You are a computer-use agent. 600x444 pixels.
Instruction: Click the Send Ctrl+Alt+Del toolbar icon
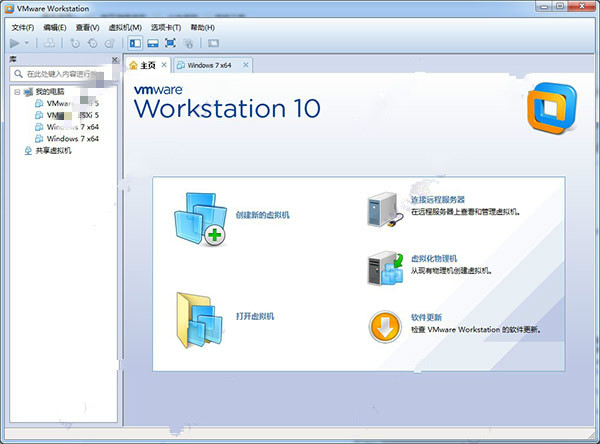click(49, 43)
